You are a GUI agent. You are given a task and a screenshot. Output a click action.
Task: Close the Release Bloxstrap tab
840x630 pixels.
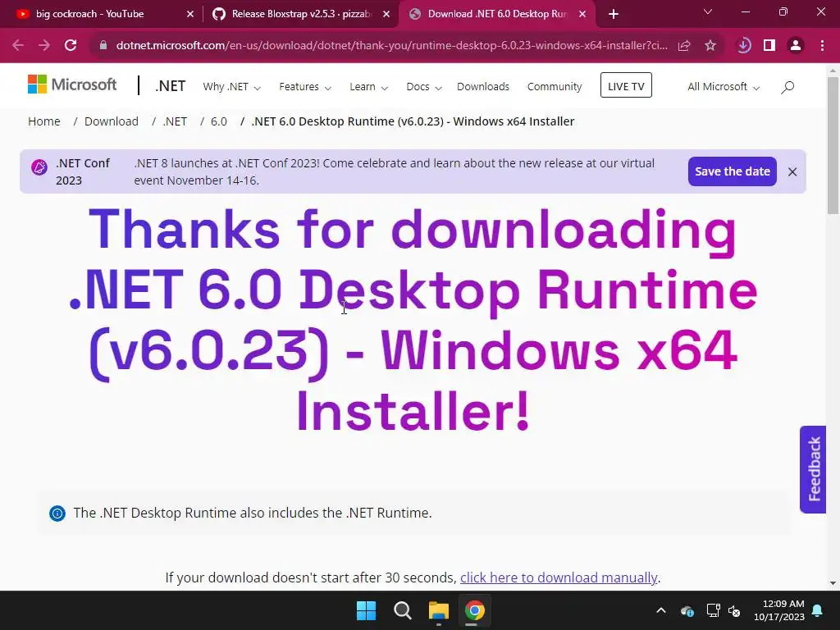tap(386, 15)
